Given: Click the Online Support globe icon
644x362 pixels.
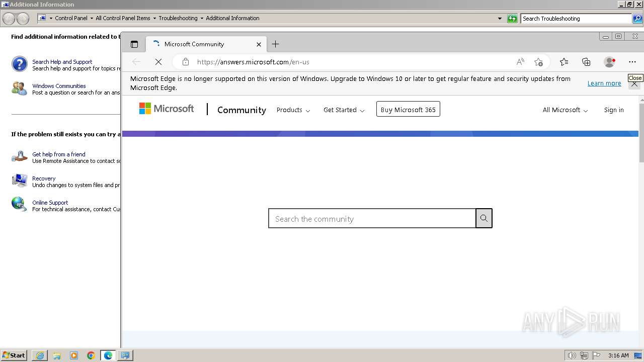Looking at the screenshot, I should [19, 204].
